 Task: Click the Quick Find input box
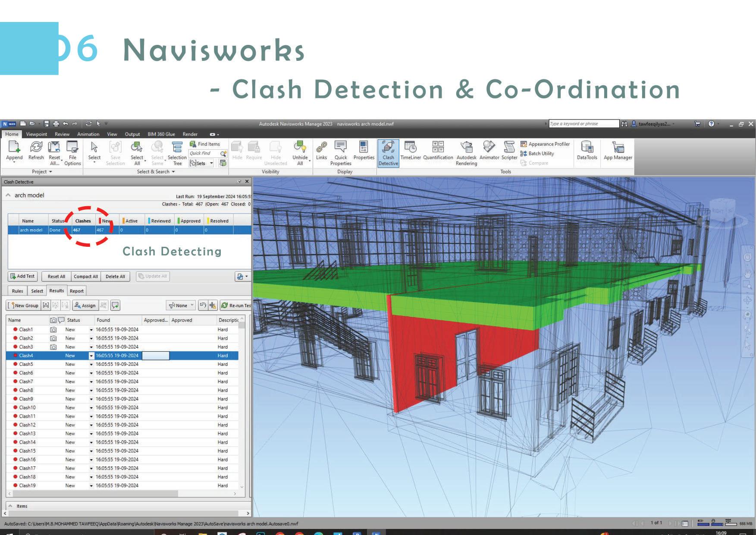click(x=204, y=153)
